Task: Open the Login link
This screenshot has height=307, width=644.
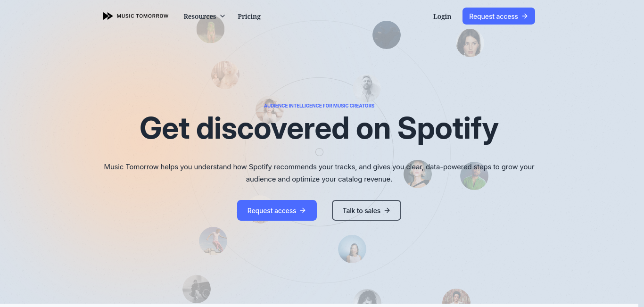Action: pos(442,17)
